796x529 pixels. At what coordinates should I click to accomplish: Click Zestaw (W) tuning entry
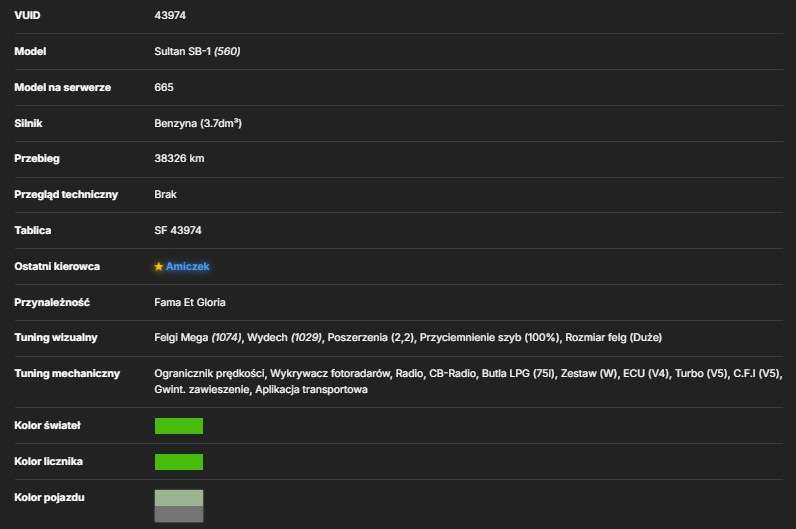click(589, 374)
